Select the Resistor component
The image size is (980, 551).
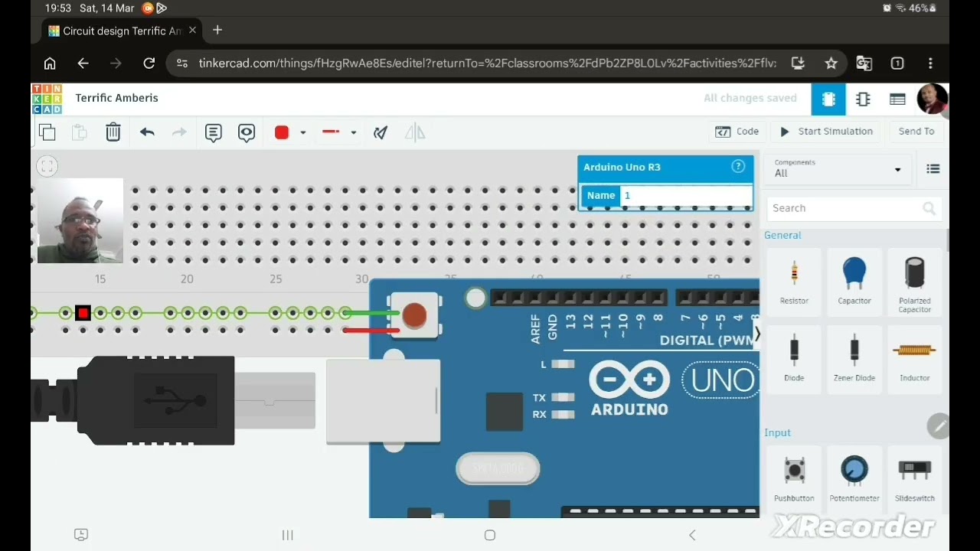[794, 281]
